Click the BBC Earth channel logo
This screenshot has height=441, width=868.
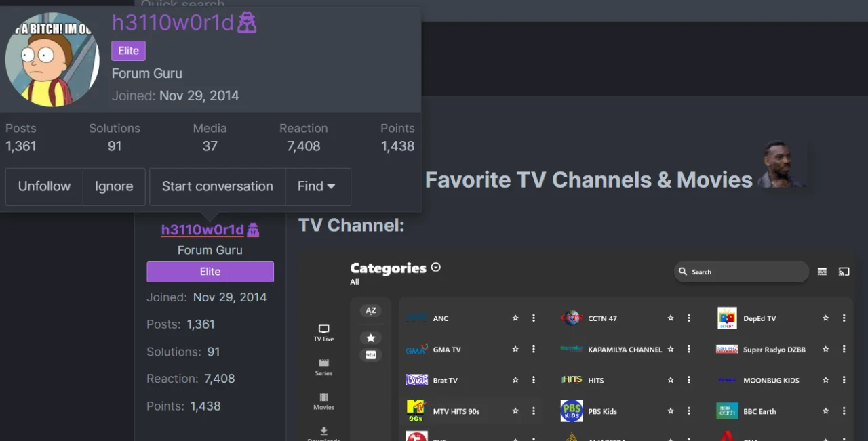(727, 411)
